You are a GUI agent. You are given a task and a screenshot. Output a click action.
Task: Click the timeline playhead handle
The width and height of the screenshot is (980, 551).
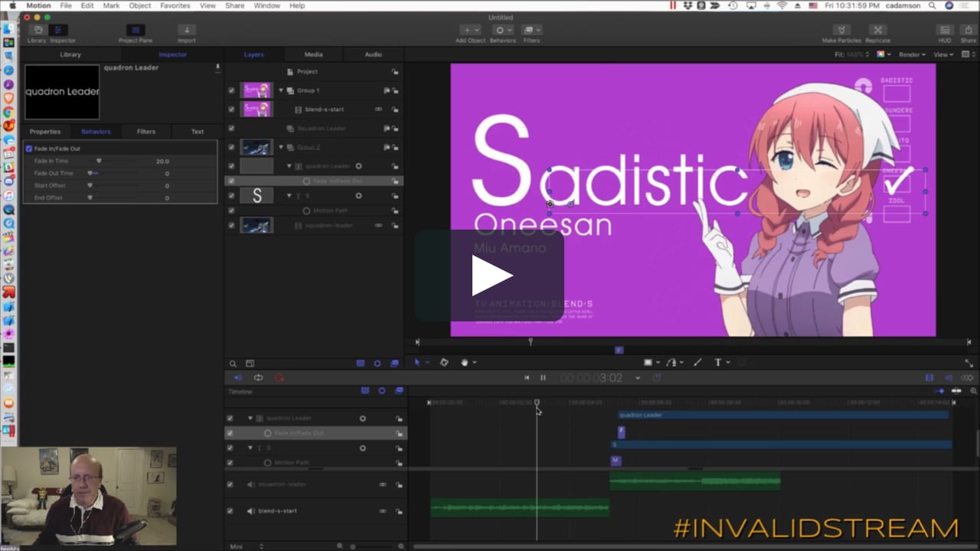tap(537, 403)
